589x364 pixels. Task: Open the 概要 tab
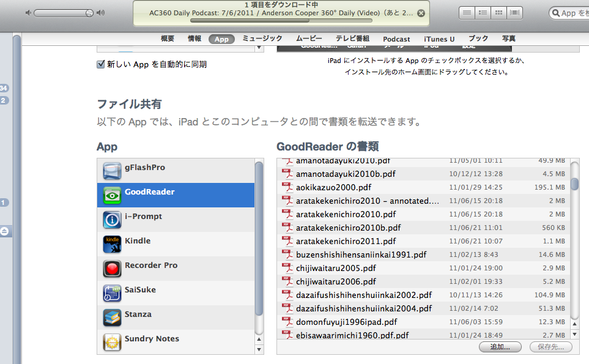pyautogui.click(x=168, y=39)
